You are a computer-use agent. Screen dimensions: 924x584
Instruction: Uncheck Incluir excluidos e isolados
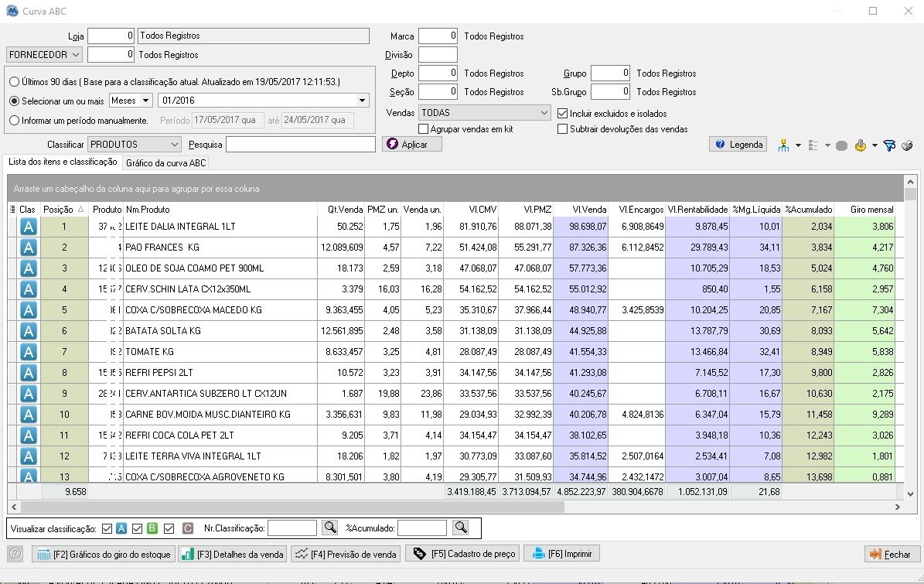tap(562, 113)
